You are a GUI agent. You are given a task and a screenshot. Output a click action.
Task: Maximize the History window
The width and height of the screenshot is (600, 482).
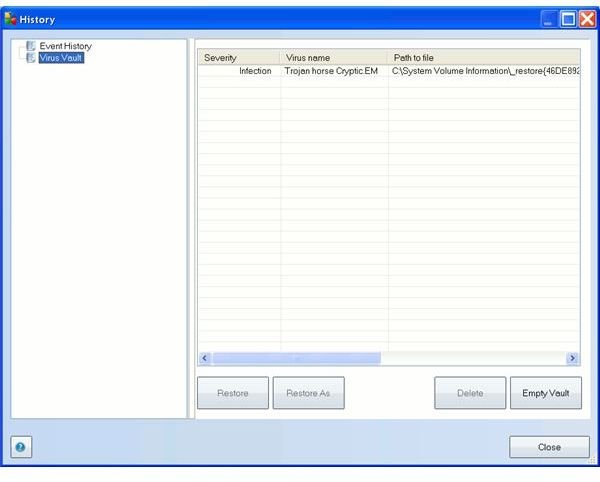(x=568, y=19)
